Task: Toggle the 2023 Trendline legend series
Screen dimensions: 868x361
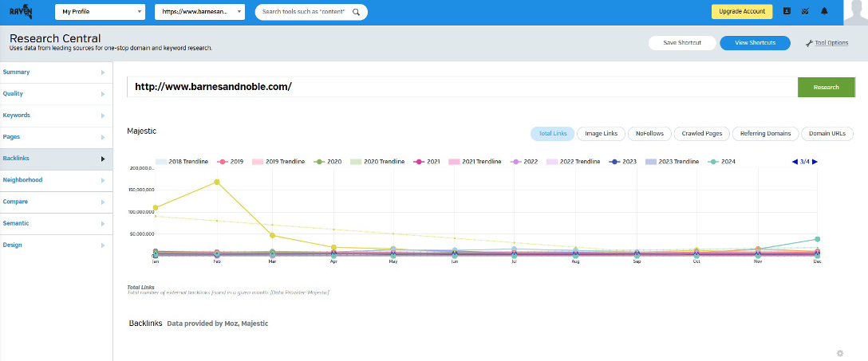Action: point(672,162)
